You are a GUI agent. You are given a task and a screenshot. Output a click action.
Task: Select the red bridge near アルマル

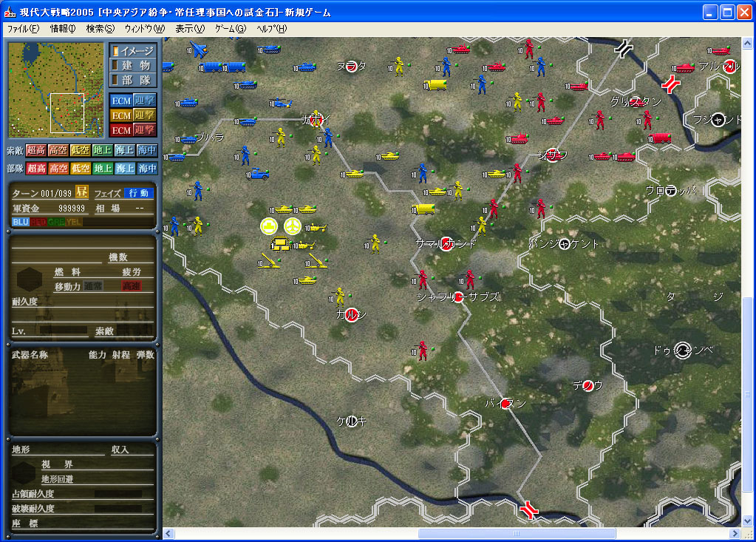point(672,85)
